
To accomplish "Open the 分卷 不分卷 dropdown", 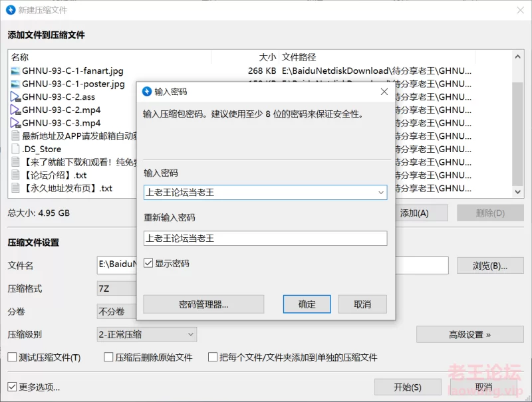I will (117, 312).
